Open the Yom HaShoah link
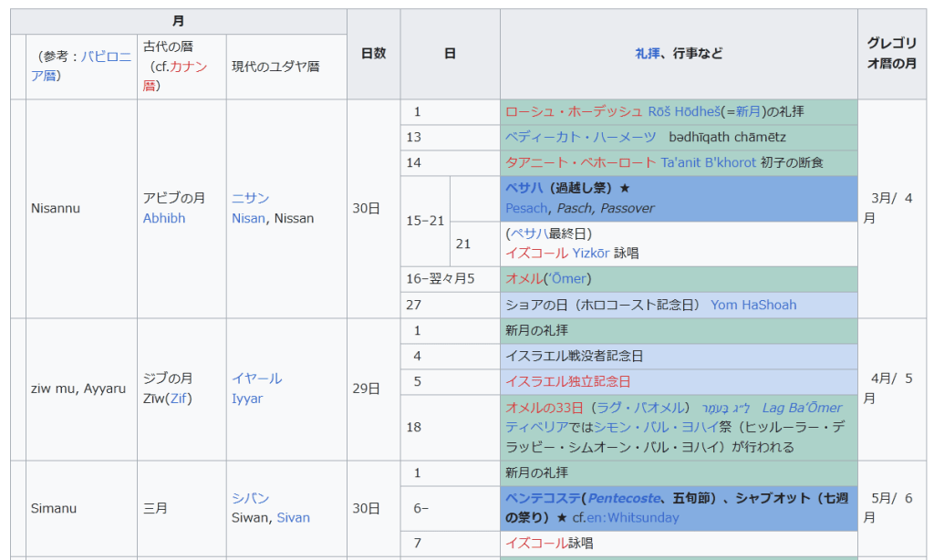The image size is (934, 560). click(x=753, y=306)
